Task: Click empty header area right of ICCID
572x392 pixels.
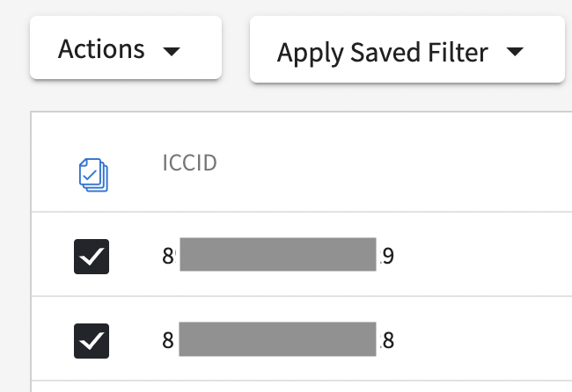Action: click(394, 163)
